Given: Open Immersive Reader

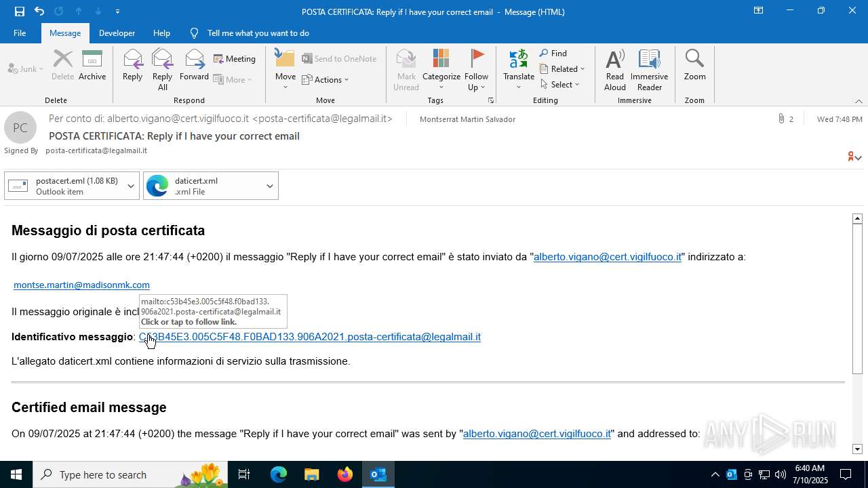Looking at the screenshot, I should 649,70.
